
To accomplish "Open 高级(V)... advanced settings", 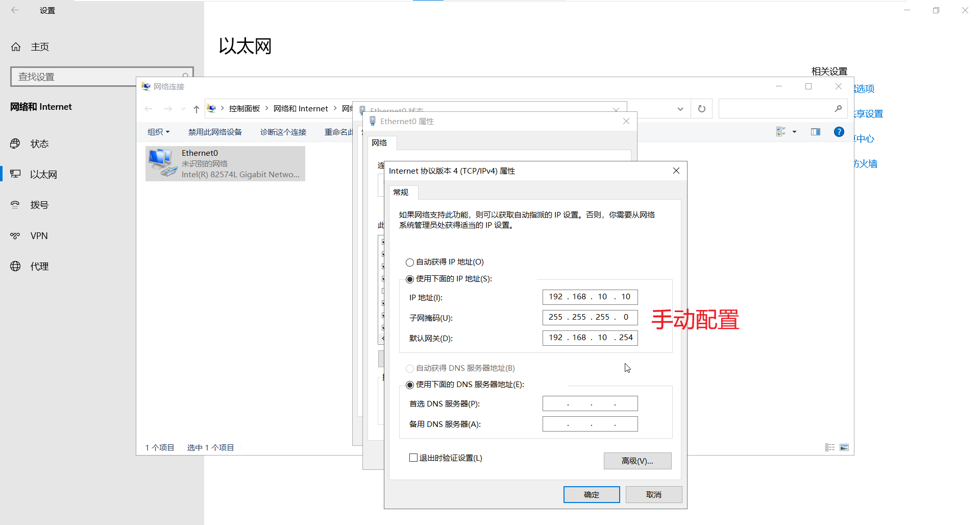I will pos(637,461).
